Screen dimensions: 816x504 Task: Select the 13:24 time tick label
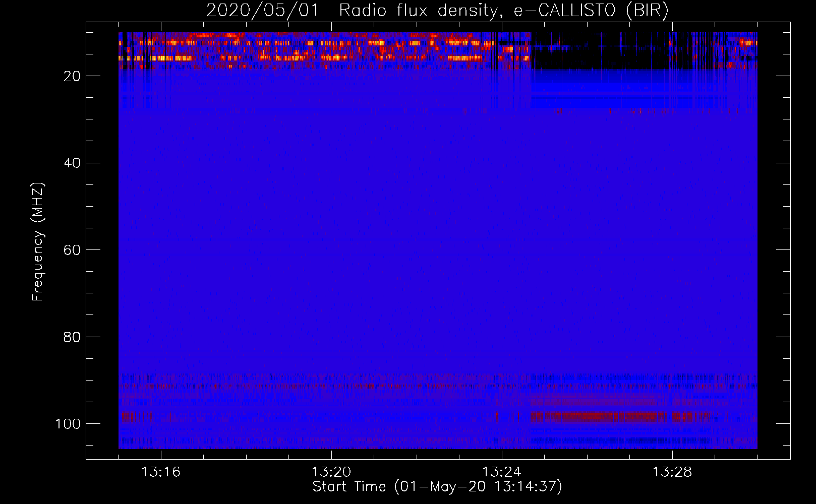(502, 472)
